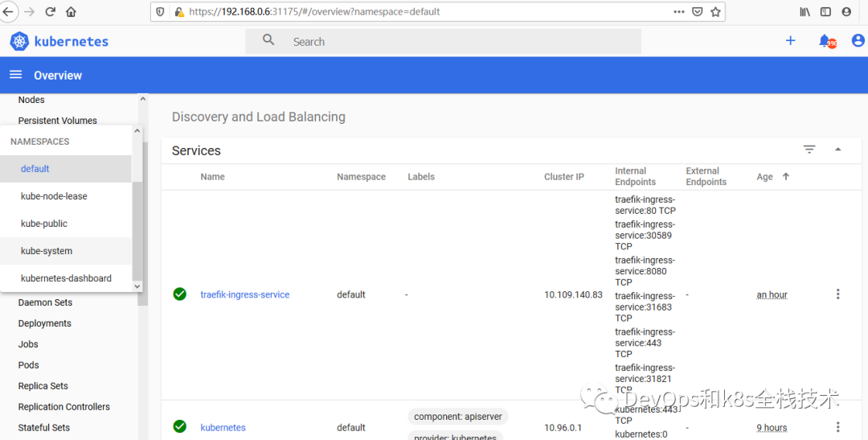Click the External Endpoints column header
Image resolution: width=868 pixels, height=440 pixels.
click(x=706, y=176)
